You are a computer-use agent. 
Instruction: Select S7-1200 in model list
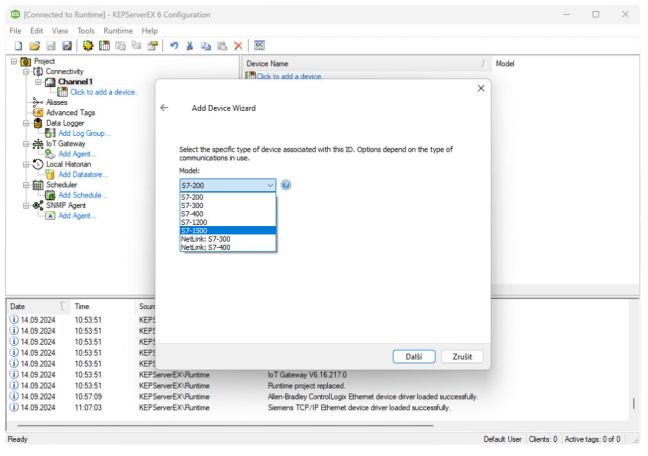coord(228,222)
